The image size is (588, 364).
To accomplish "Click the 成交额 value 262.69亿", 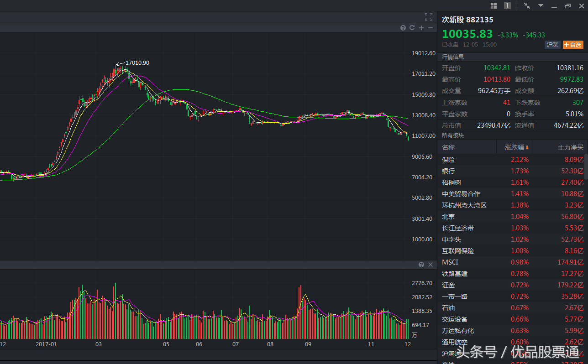I will click(x=570, y=91).
